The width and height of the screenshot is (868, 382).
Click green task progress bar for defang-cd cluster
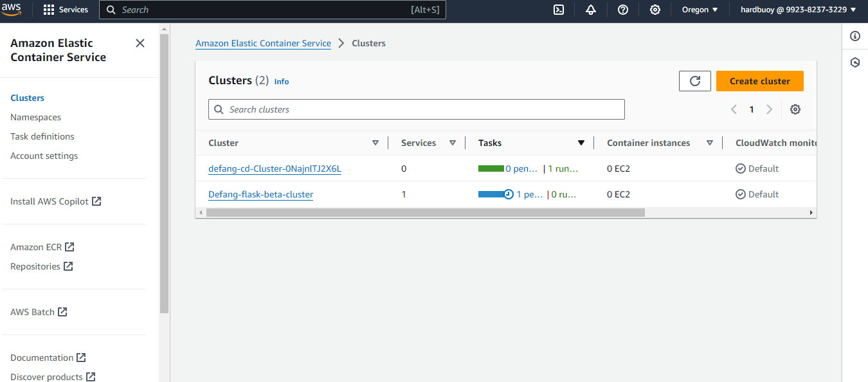(x=491, y=168)
